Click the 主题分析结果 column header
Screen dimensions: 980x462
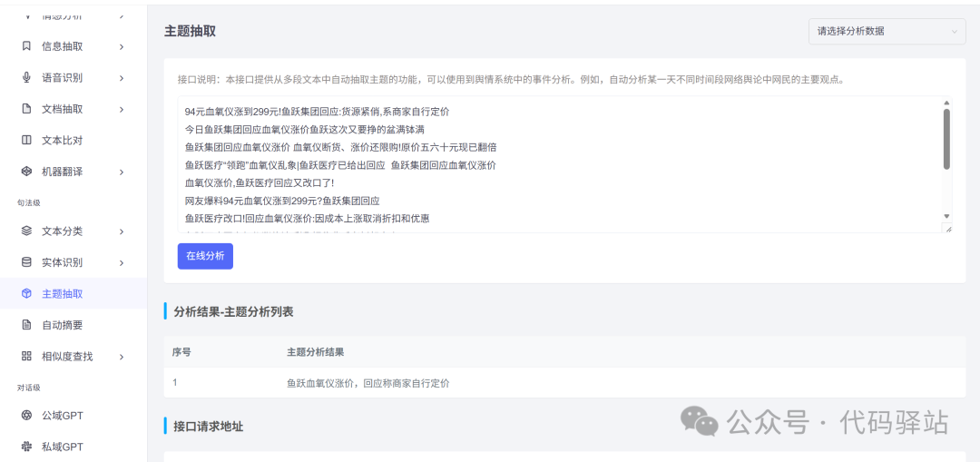316,352
